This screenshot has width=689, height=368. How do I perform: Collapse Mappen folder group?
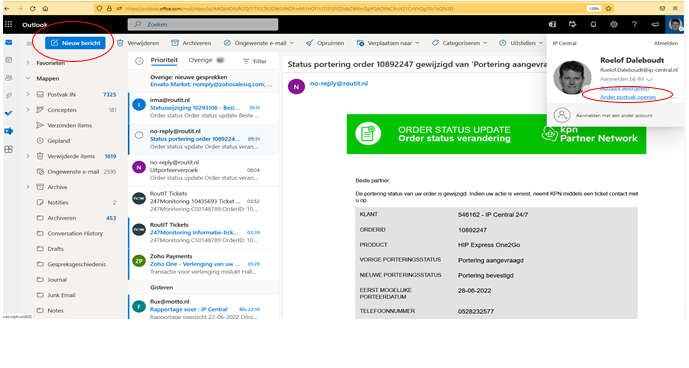[28, 78]
